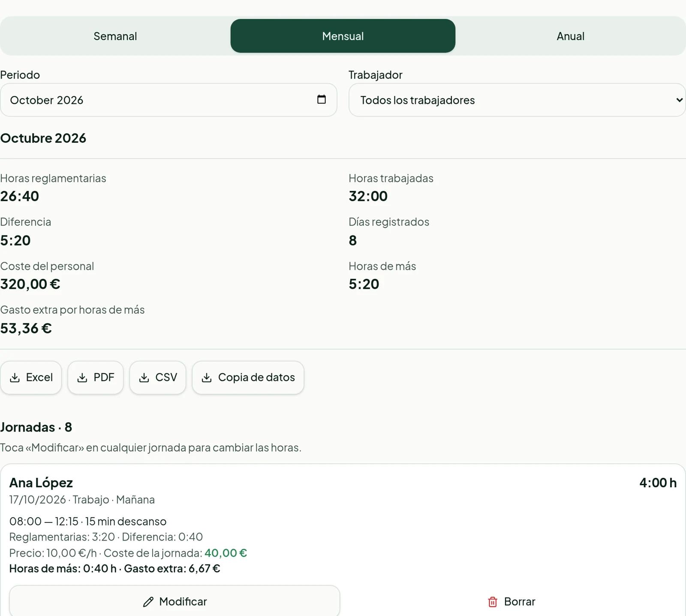Click the 17/10/2026 · Trabajo · Mañana line
The width and height of the screenshot is (686, 616).
click(x=82, y=500)
